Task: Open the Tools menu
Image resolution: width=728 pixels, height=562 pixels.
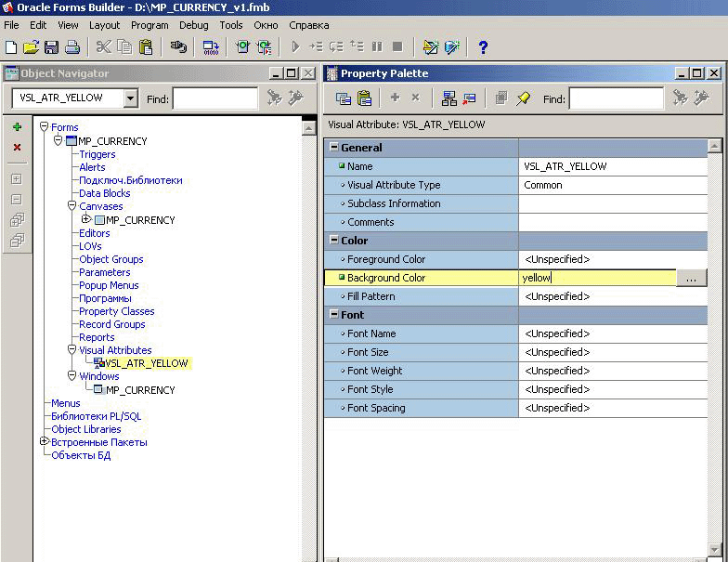Action: (231, 25)
